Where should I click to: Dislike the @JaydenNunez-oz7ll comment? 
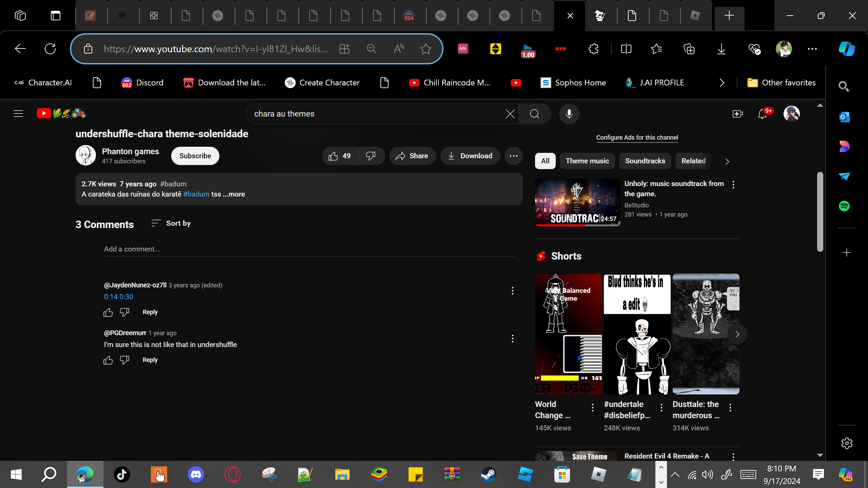[x=124, y=312]
